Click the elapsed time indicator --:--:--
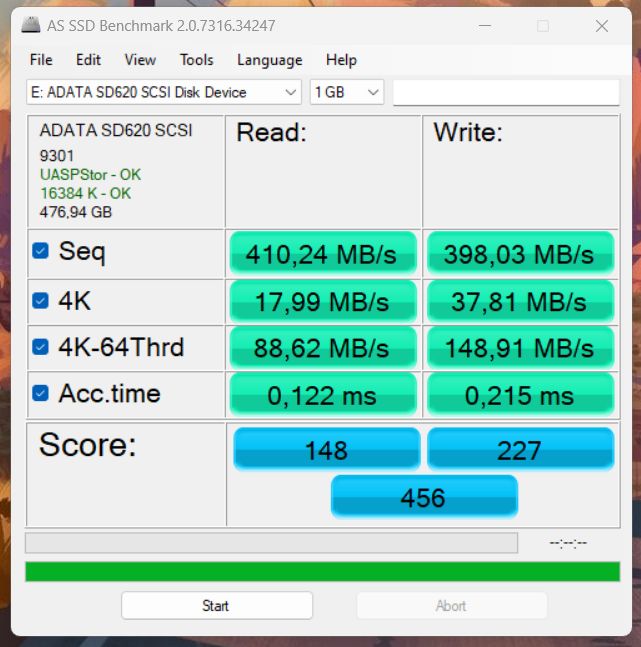 tap(568, 543)
